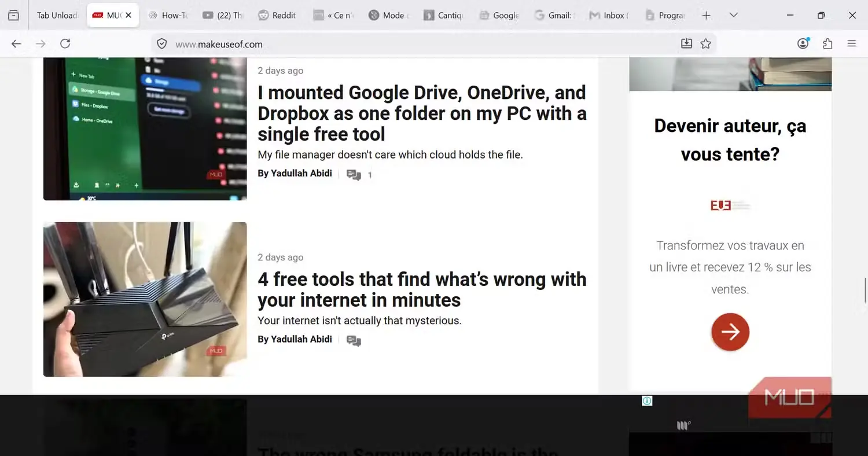Open the Firefox account profile icon

click(803, 43)
